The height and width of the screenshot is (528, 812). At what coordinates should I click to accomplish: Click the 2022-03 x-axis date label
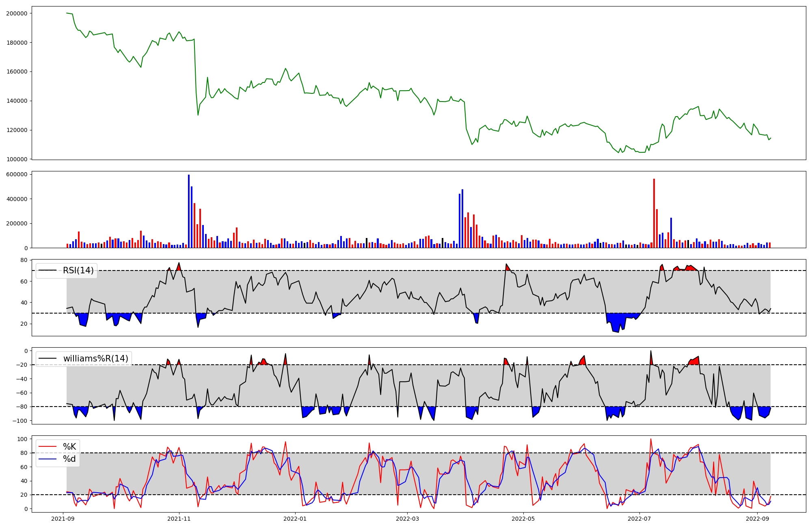click(407, 519)
